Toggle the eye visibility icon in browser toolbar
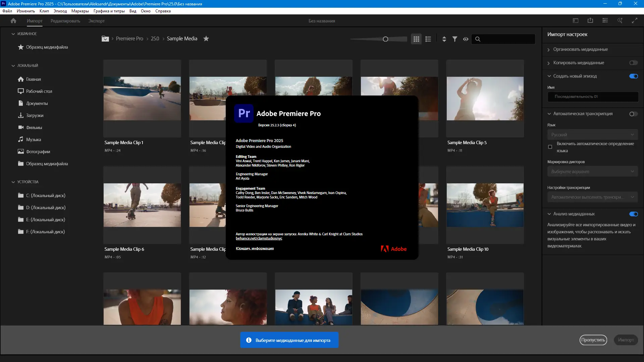Viewport: 644px width, 362px height. click(x=466, y=39)
